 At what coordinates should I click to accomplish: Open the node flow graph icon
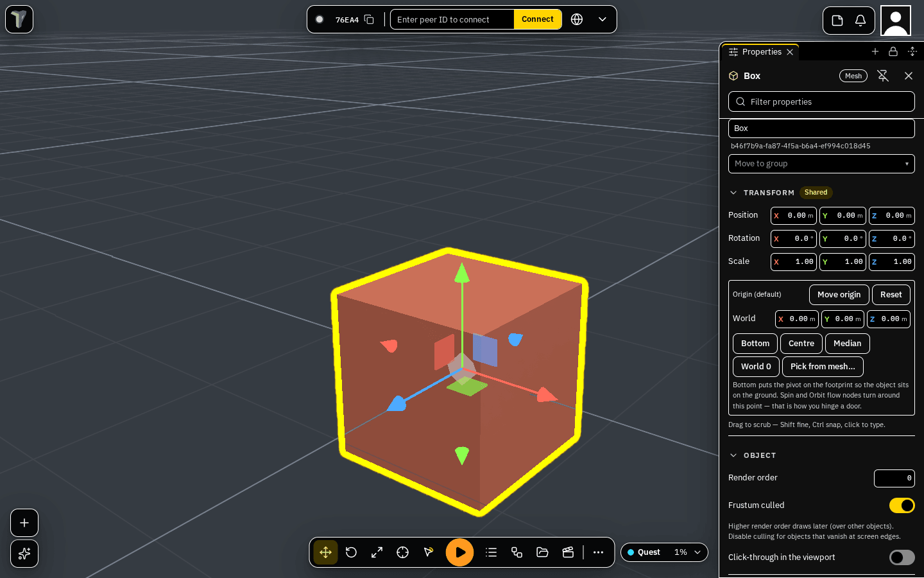point(517,552)
